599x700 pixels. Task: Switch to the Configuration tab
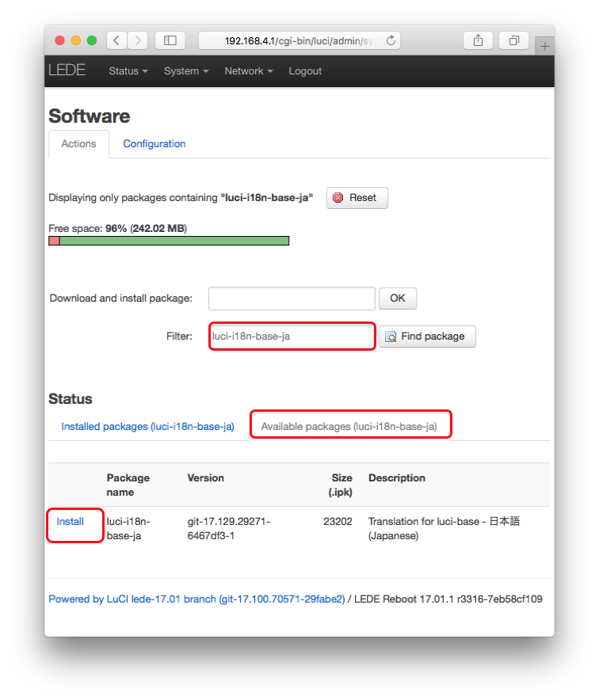pyautogui.click(x=154, y=144)
